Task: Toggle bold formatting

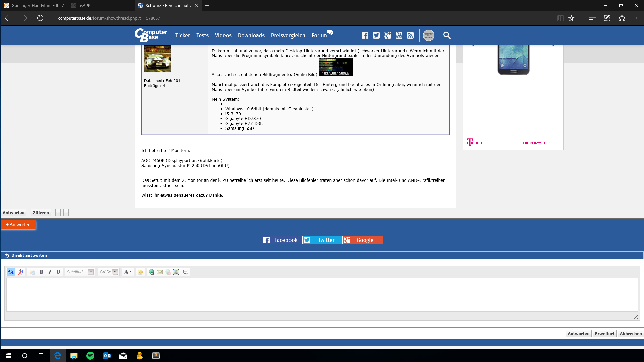Action: (42, 272)
